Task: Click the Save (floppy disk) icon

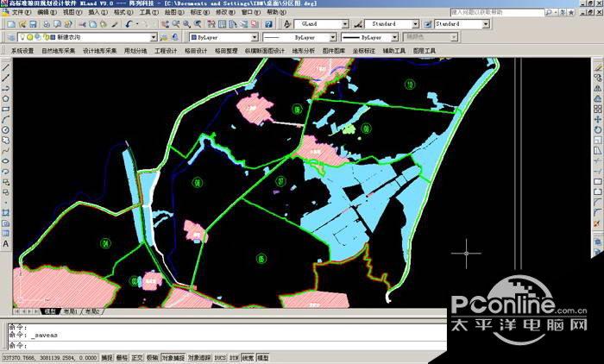Action: 33,24
